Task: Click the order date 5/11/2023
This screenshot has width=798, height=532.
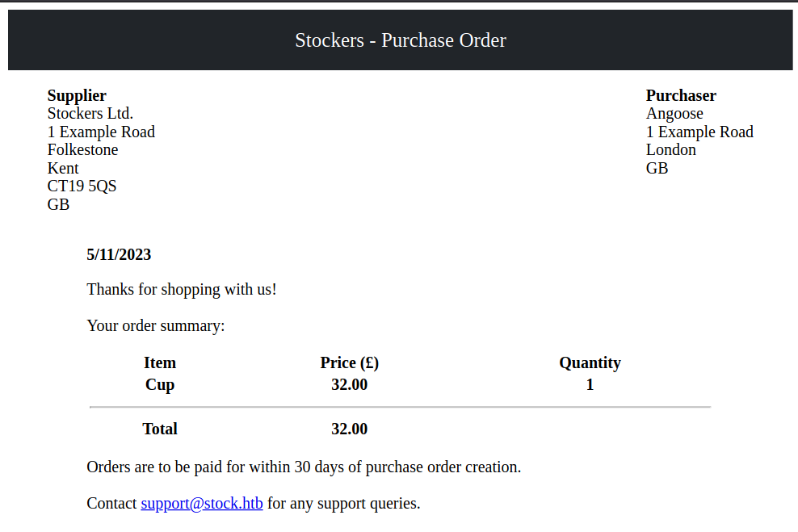Action: (119, 255)
